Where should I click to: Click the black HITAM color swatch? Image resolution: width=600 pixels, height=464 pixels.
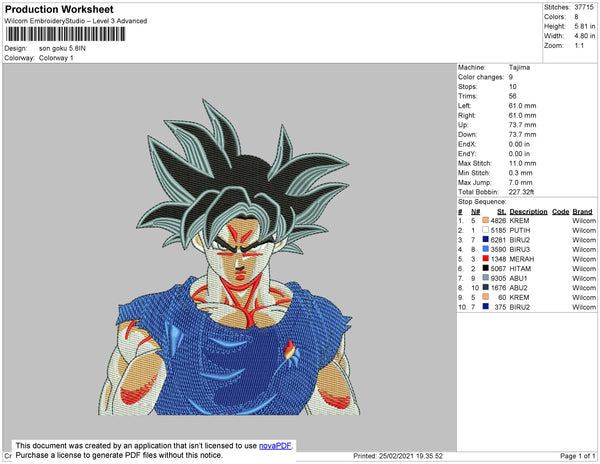[x=486, y=268]
